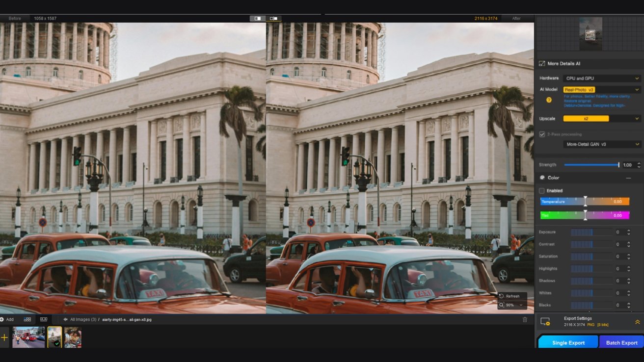Select the split before/after compare icon
Image resolution: width=644 pixels, height=362 pixels.
pos(274,19)
